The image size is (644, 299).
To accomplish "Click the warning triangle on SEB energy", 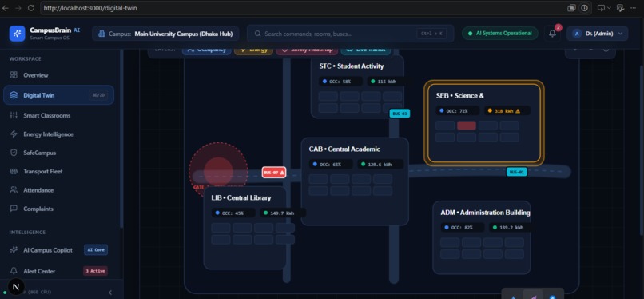I will tap(518, 110).
